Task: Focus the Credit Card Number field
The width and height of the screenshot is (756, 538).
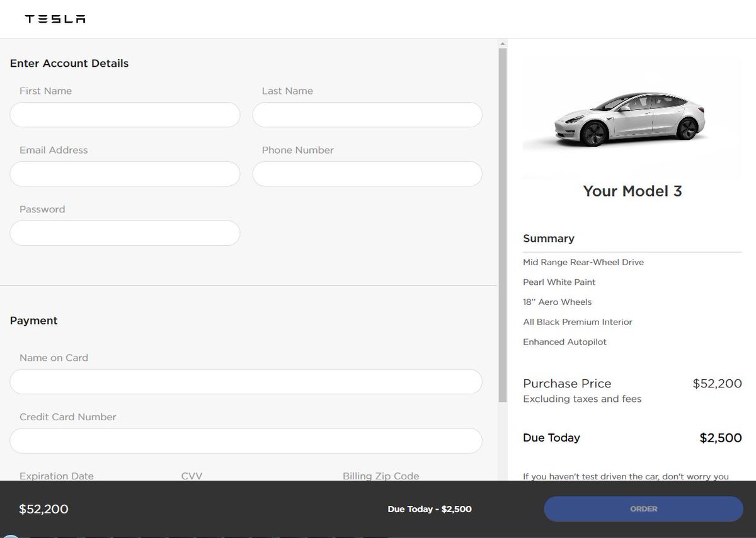Action: pyautogui.click(x=246, y=441)
